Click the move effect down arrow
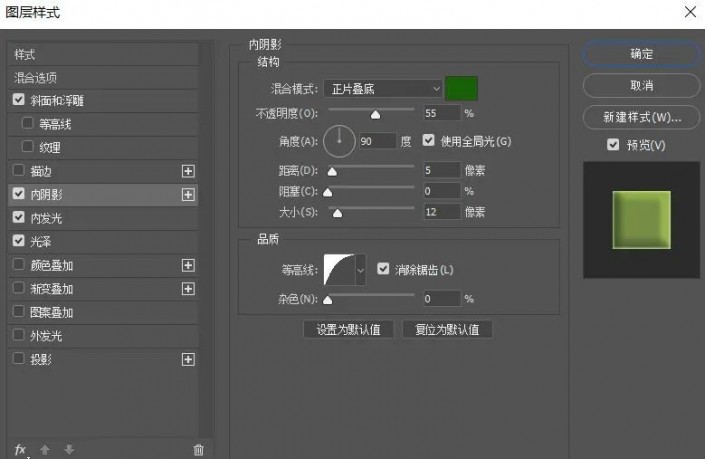This screenshot has width=705, height=459. [x=69, y=449]
